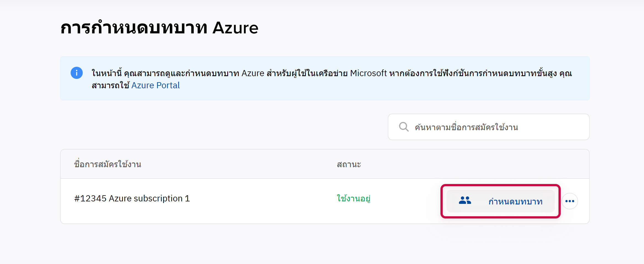Image resolution: width=644 pixels, height=264 pixels.
Task: Click the magnifier search icon
Action: pyautogui.click(x=404, y=127)
